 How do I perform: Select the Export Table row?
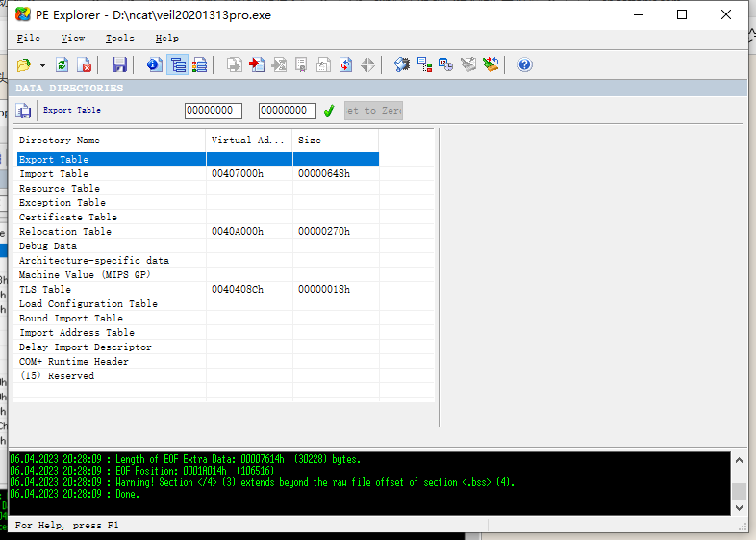[198, 159]
